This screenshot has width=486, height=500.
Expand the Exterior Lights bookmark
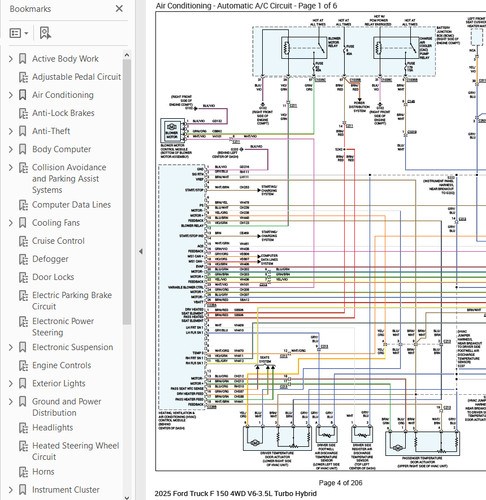pyautogui.click(x=11, y=383)
